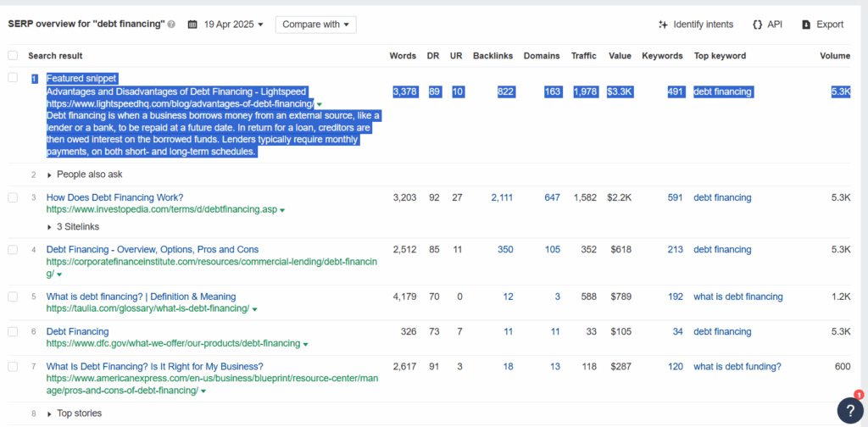Open What is debt financing? Definition & Meaning link

pyautogui.click(x=142, y=297)
